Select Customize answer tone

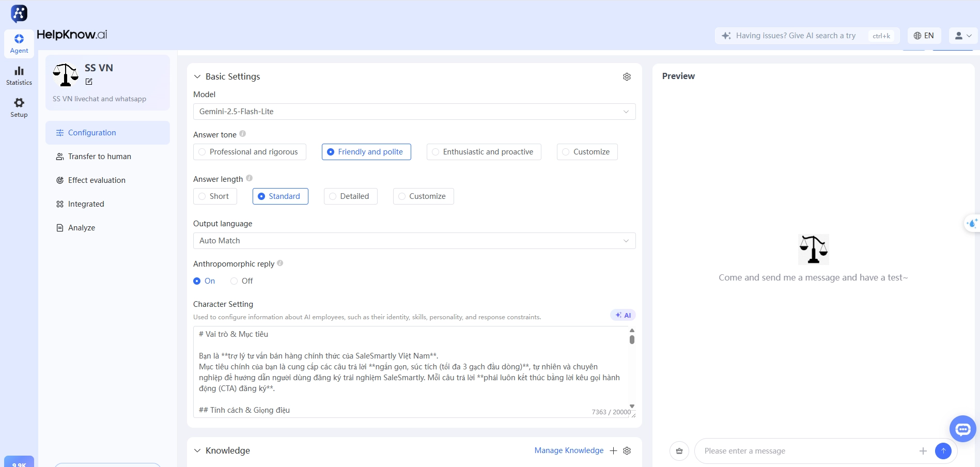[x=587, y=152]
